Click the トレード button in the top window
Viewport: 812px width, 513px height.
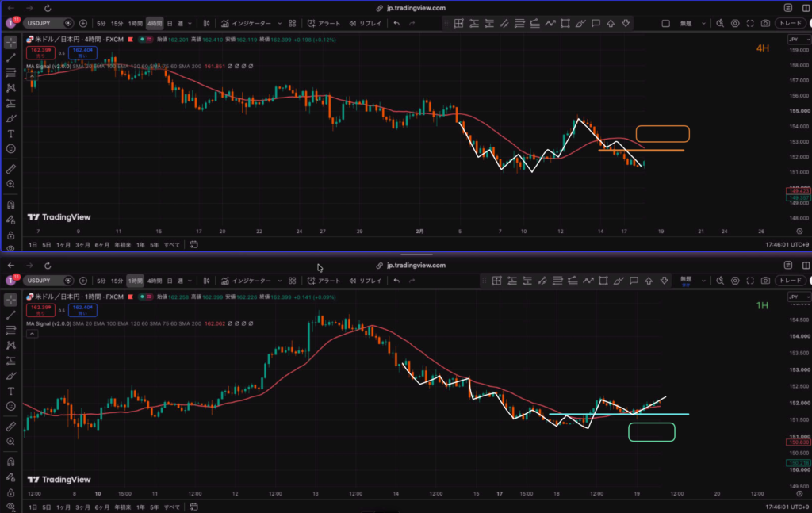[791, 23]
